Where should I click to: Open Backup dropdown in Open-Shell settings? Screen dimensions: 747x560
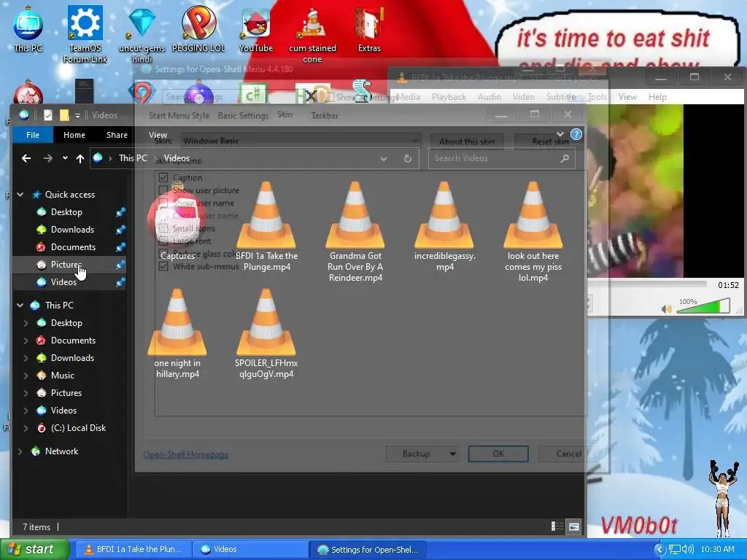pos(452,454)
